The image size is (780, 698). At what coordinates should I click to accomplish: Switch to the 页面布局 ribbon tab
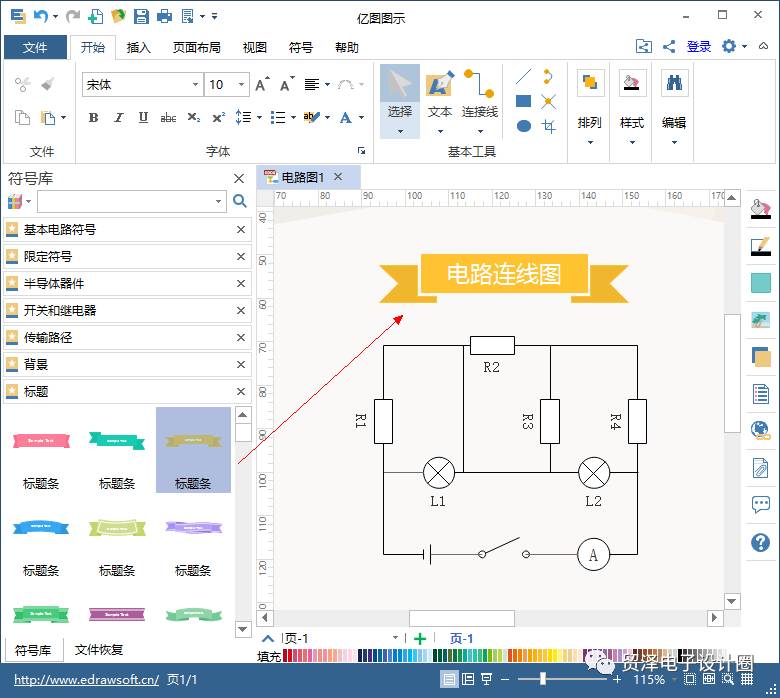tap(196, 48)
